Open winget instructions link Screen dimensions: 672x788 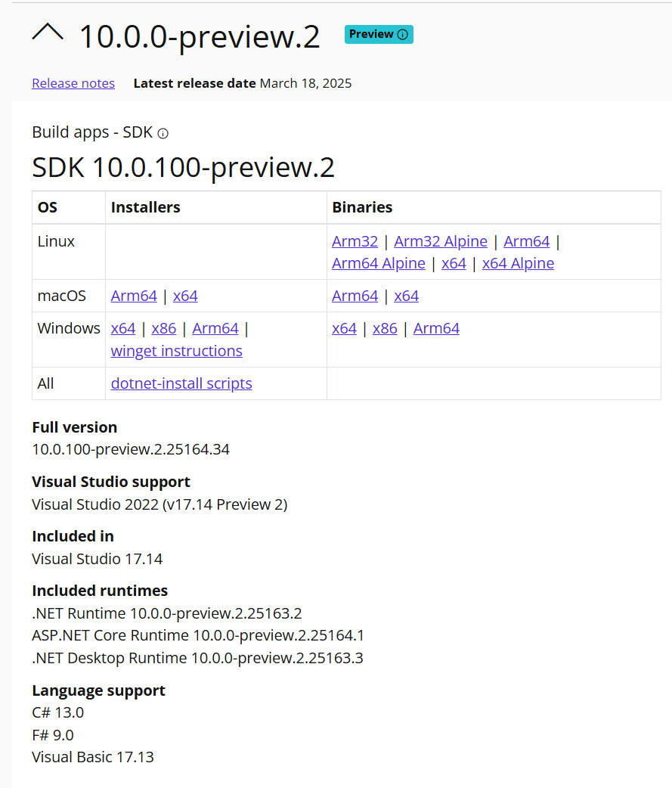point(176,351)
